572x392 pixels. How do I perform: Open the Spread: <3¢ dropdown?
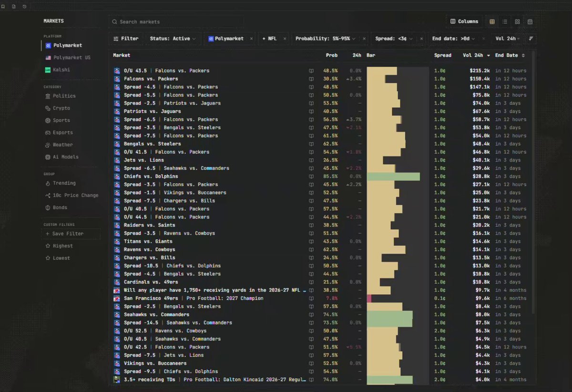click(394, 39)
